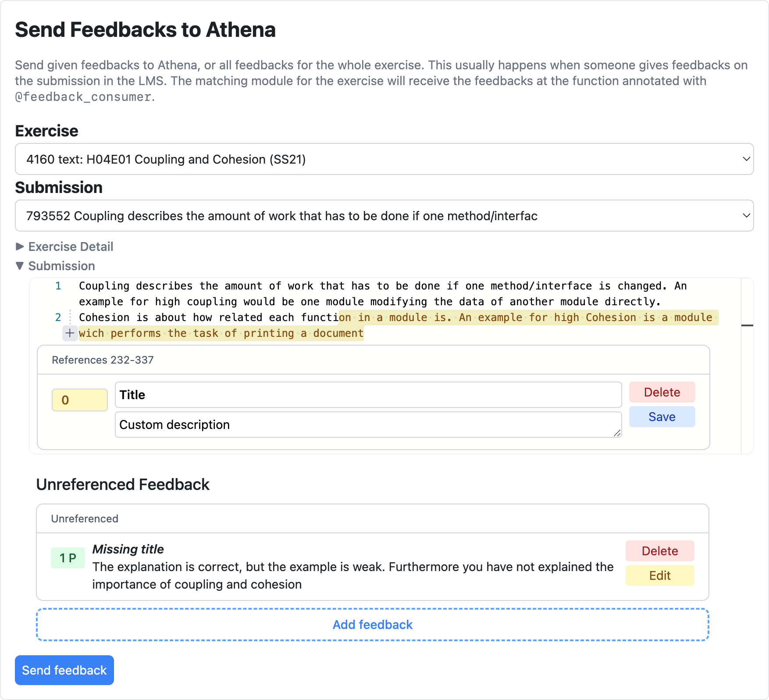Click the submission view scrollbar
The width and height of the screenshot is (769, 700).
tap(748, 325)
